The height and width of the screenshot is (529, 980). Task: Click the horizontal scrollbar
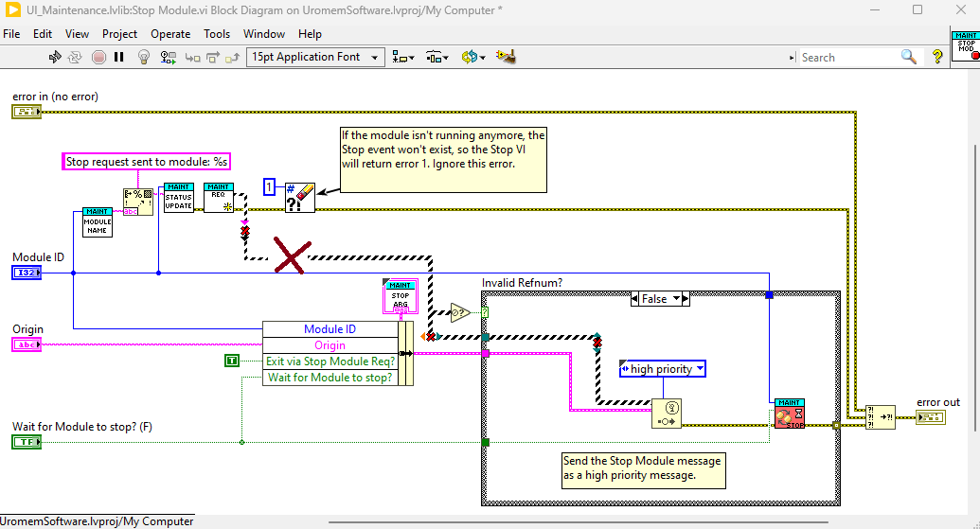(579, 521)
